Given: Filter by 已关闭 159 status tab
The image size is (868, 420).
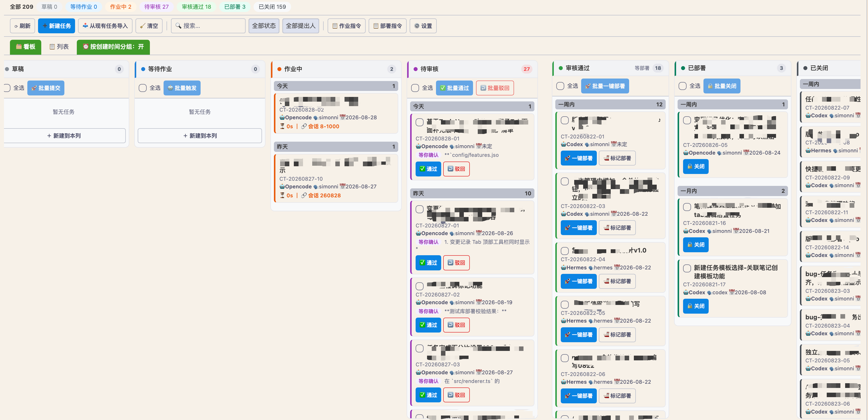Looking at the screenshot, I should [272, 7].
